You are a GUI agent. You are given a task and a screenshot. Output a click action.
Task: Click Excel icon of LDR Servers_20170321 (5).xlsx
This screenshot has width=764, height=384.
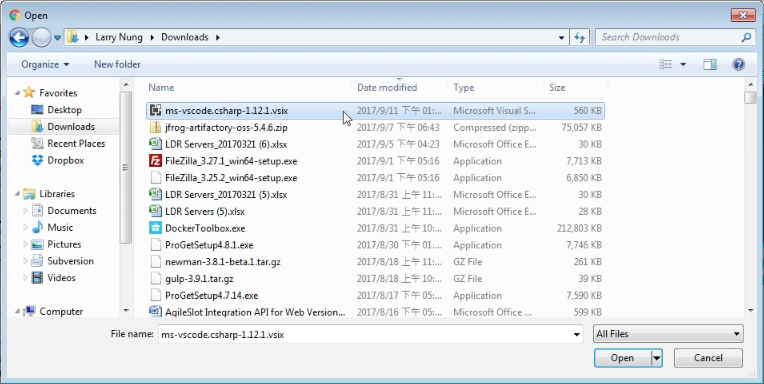(x=155, y=194)
